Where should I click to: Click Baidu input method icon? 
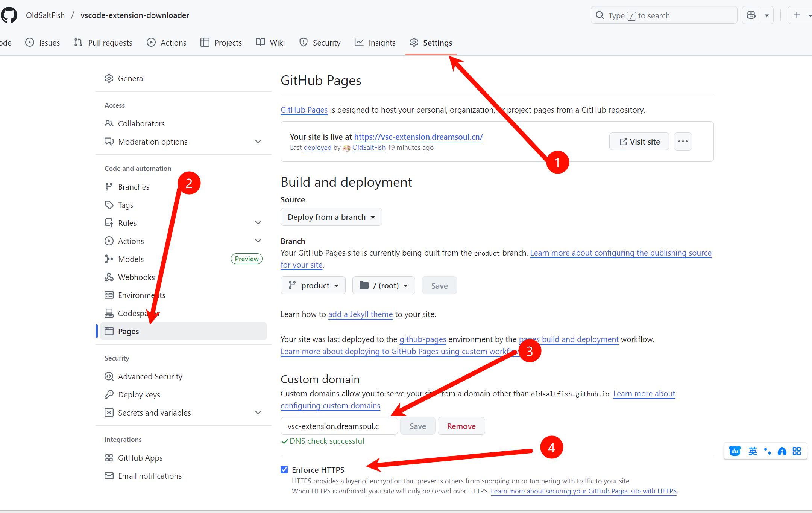click(x=735, y=451)
